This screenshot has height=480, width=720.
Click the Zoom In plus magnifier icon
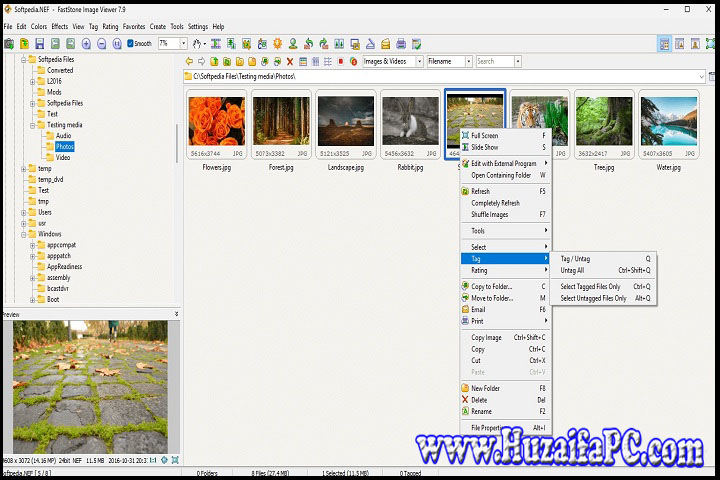click(86, 44)
